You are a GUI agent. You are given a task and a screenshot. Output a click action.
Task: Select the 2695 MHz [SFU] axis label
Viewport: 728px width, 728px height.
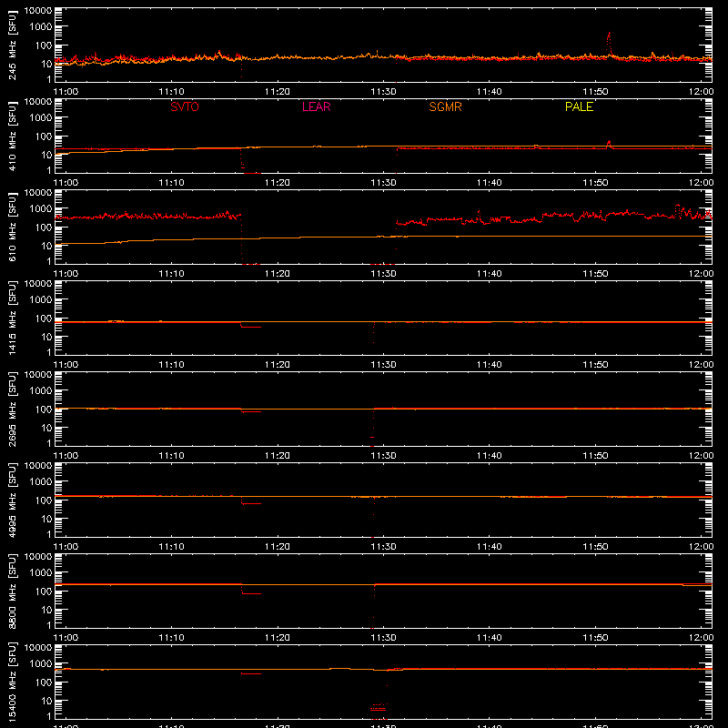pyautogui.click(x=13, y=409)
